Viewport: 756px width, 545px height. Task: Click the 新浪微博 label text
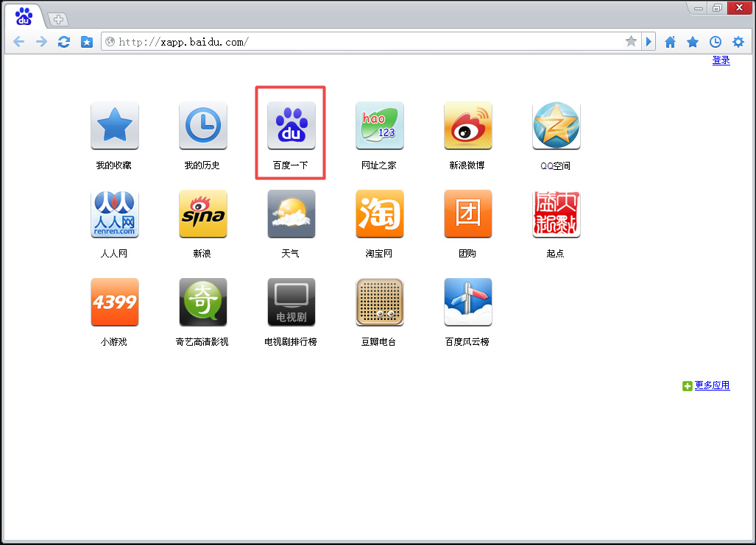click(x=467, y=165)
